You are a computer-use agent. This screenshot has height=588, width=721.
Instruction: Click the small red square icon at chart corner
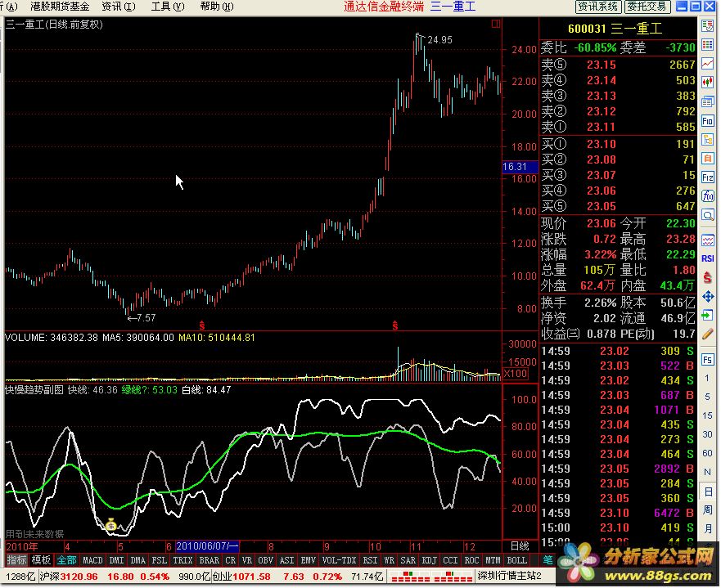point(496,24)
